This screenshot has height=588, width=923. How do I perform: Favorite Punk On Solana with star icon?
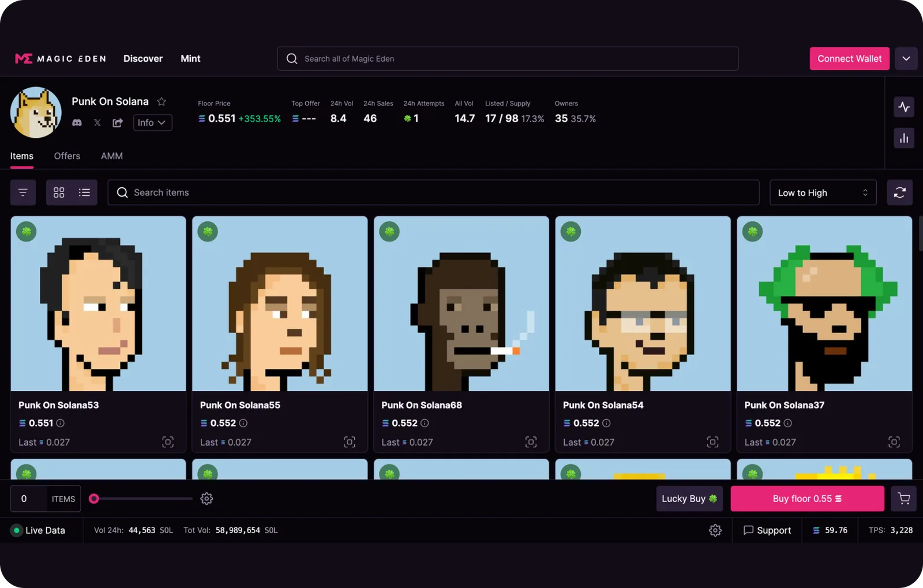point(162,101)
